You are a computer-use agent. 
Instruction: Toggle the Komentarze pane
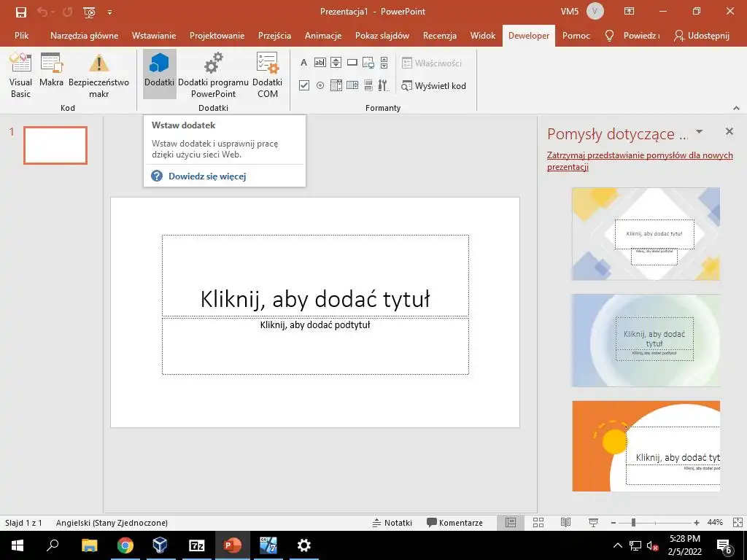pyautogui.click(x=454, y=523)
